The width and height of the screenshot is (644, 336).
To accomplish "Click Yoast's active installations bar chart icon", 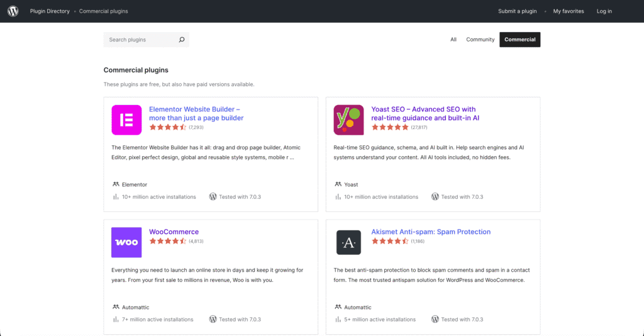I will pyautogui.click(x=338, y=197).
